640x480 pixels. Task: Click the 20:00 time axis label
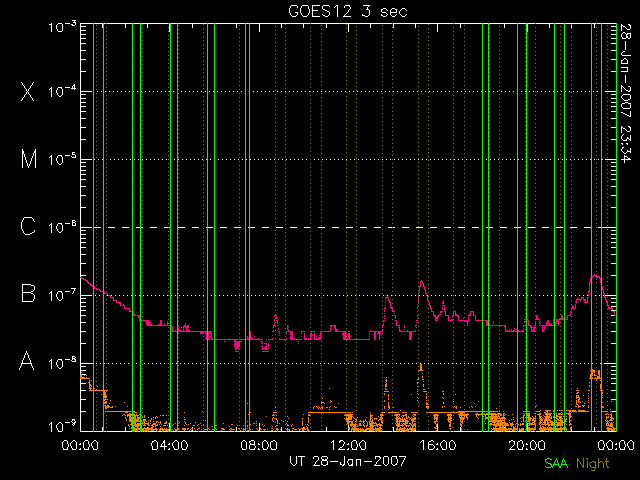(x=527, y=445)
